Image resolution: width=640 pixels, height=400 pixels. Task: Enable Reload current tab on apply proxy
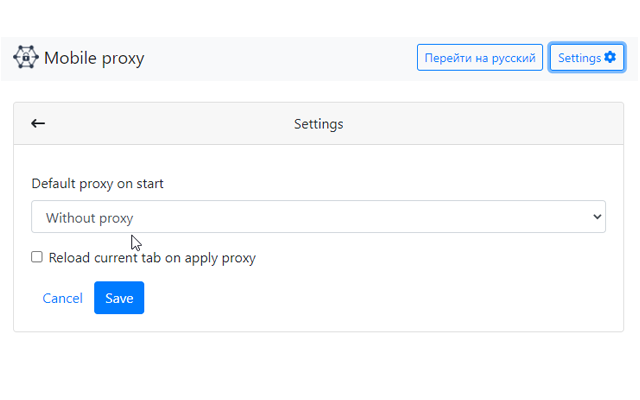pyautogui.click(x=37, y=257)
